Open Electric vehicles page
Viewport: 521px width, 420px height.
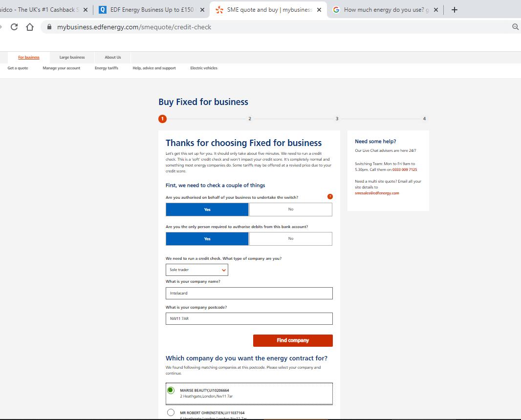204,68
